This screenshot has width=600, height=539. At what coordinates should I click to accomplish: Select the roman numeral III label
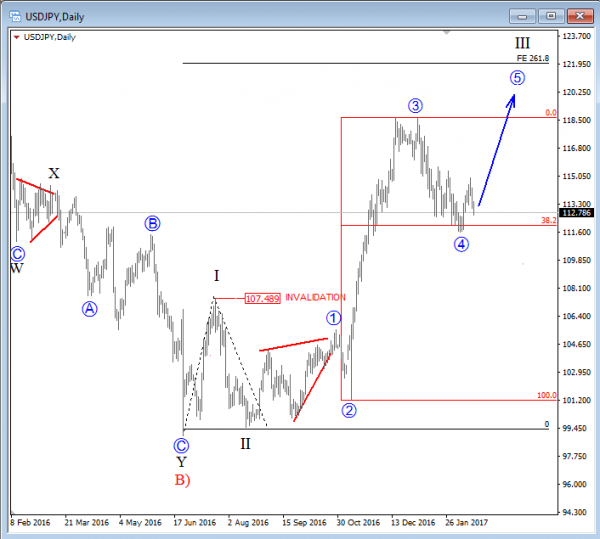coord(522,43)
